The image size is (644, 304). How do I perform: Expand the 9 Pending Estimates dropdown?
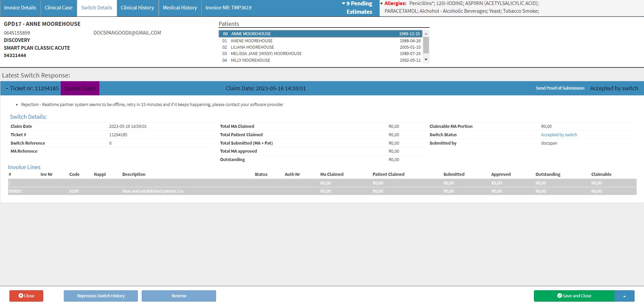[357, 8]
